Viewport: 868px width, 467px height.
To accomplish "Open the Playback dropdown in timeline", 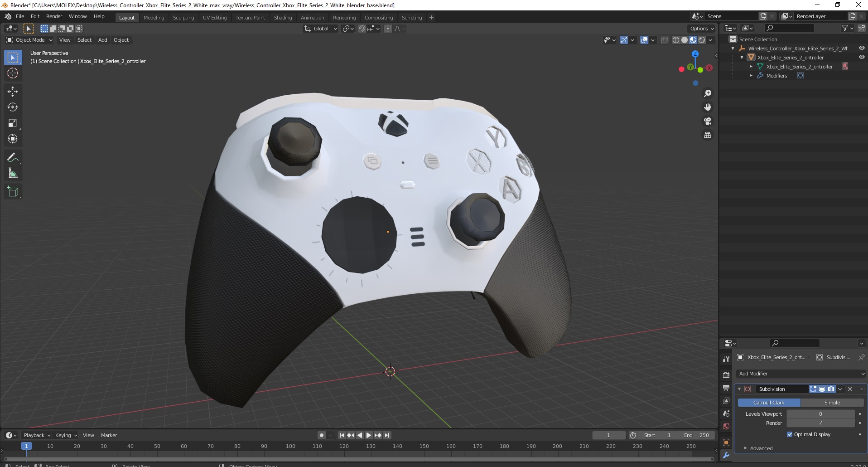I will click(37, 435).
